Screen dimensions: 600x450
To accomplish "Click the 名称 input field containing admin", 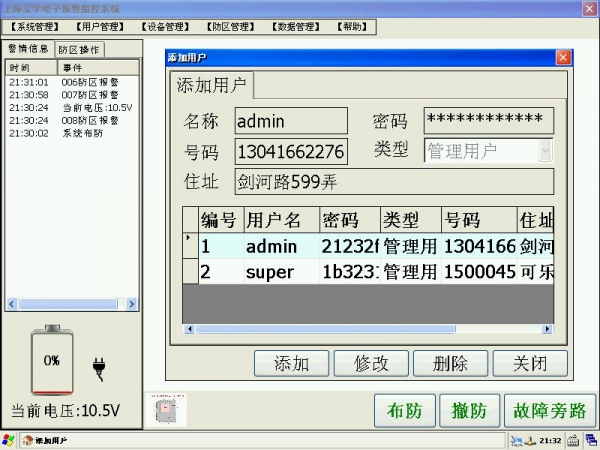I will tap(290, 121).
